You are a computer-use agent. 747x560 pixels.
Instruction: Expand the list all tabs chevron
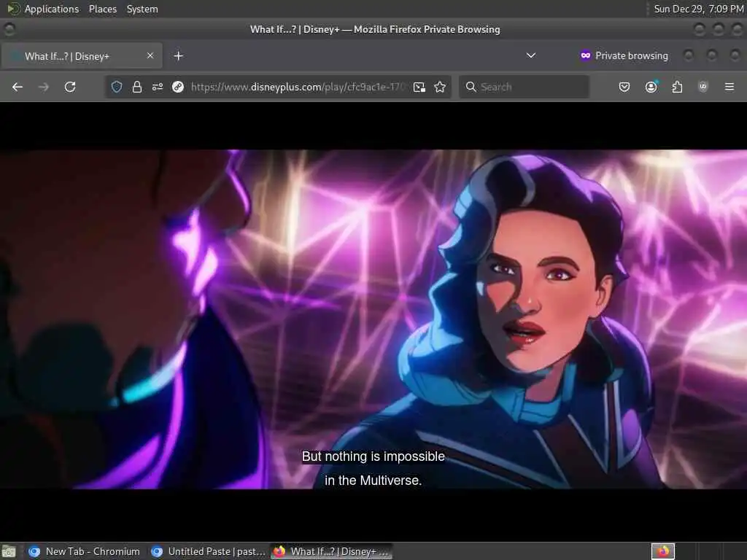(531, 55)
